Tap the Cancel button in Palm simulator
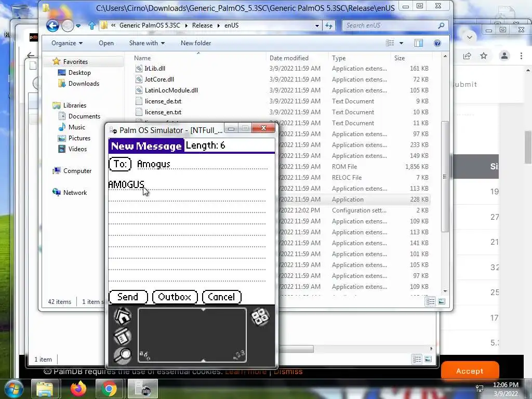The height and width of the screenshot is (399, 532). tap(221, 297)
